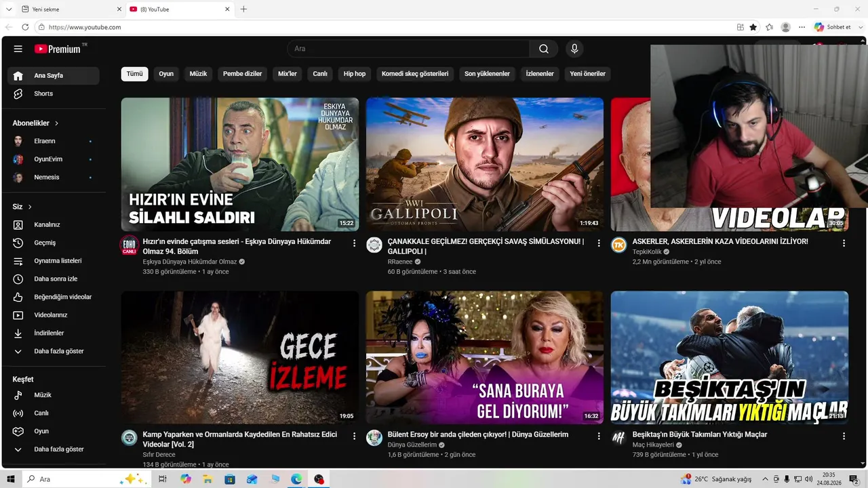Viewport: 868px width, 488px height.
Task: Open the GALLIPOLI video thumbnail
Action: (485, 165)
